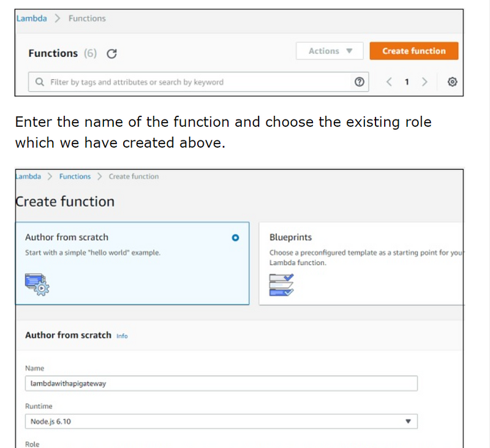Click the Functions breadcrumb in Create function page

(75, 177)
